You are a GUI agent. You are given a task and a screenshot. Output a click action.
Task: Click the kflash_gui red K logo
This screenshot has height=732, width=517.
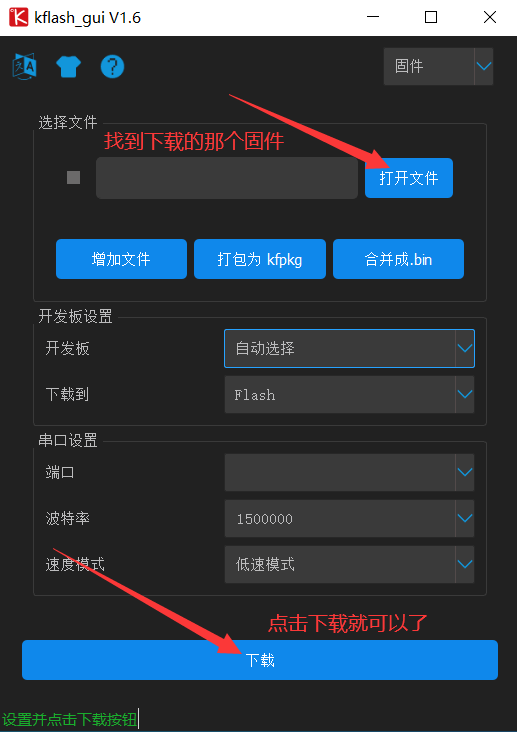click(19, 18)
